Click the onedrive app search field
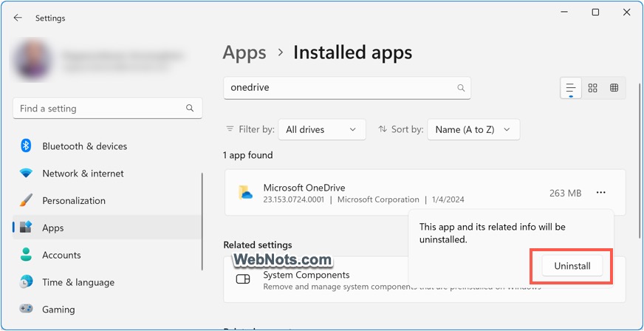The height and width of the screenshot is (331, 644). coord(347,88)
